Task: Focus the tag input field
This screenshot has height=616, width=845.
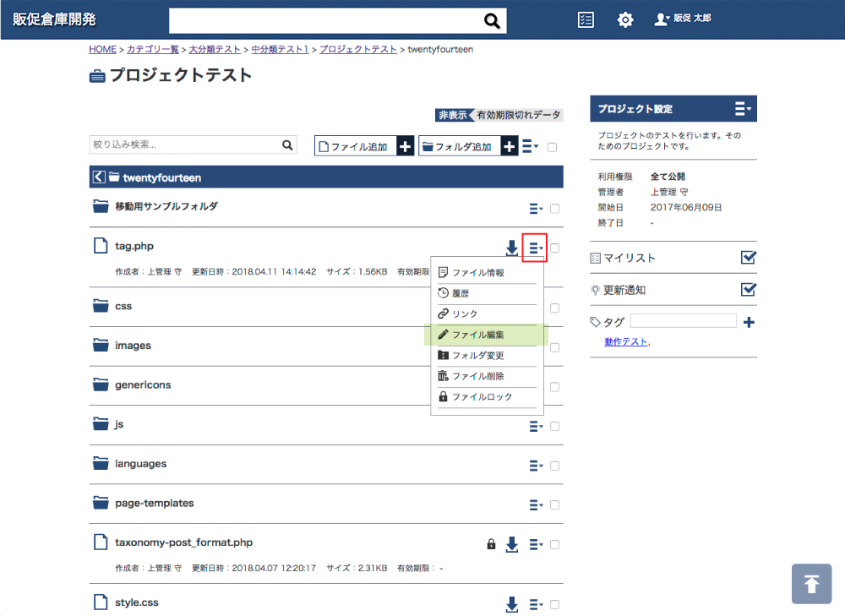Action: 683,321
